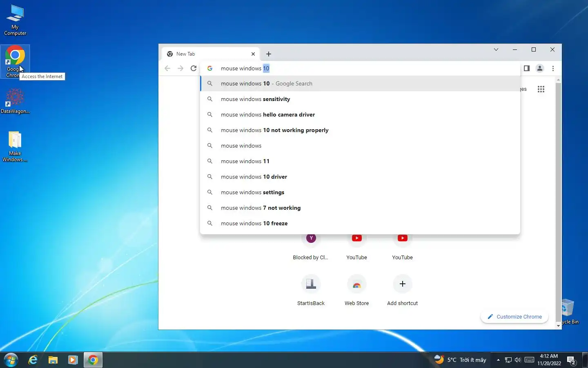This screenshot has width=588, height=368.
Task: Choose suggestion mouse windows settings
Action: point(360,192)
